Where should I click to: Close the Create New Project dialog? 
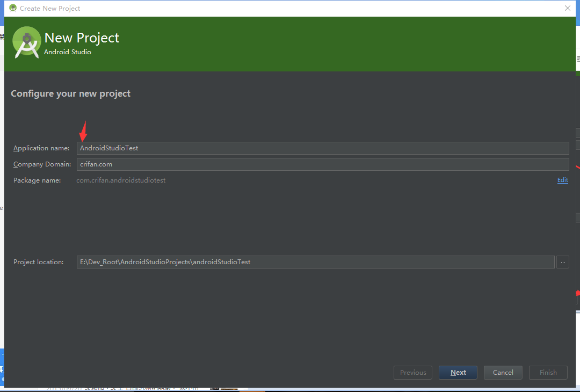point(568,8)
